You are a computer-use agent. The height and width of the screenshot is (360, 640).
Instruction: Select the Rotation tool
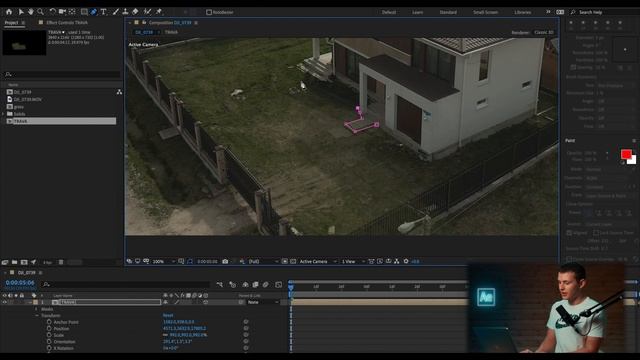pos(52,12)
